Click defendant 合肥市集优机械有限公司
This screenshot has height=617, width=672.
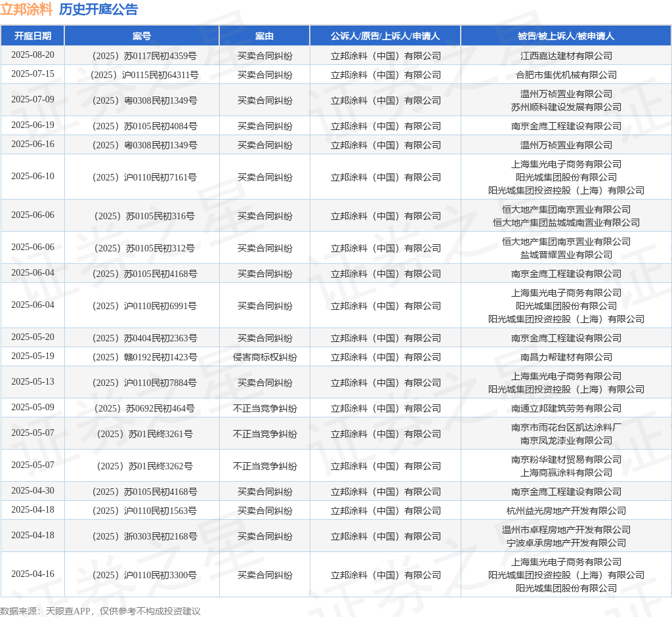566,75
